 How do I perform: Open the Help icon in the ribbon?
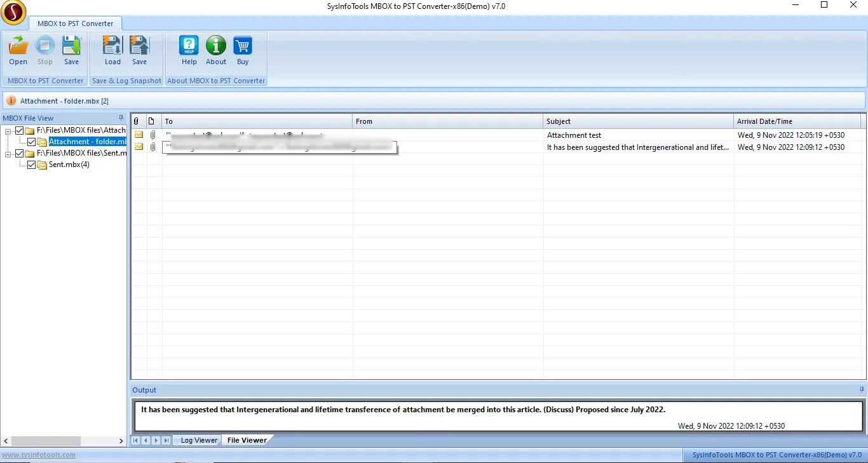click(189, 46)
